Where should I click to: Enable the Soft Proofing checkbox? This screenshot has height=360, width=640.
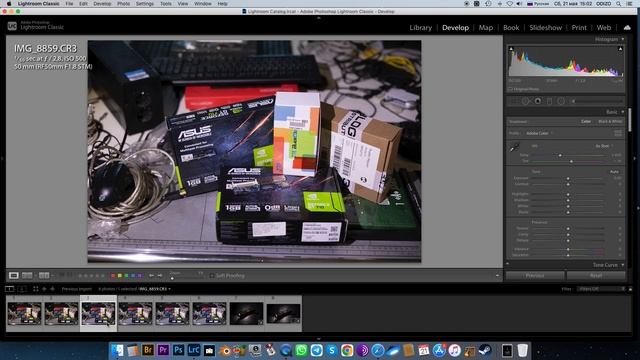coord(212,276)
